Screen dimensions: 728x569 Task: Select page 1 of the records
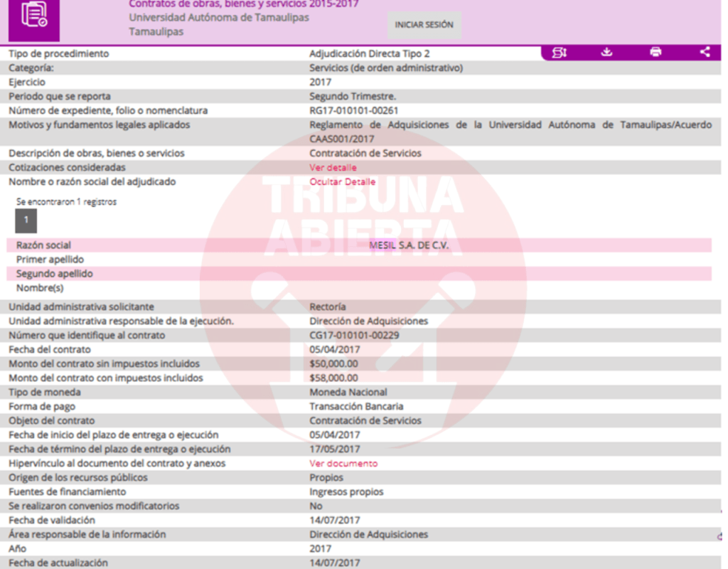26,220
